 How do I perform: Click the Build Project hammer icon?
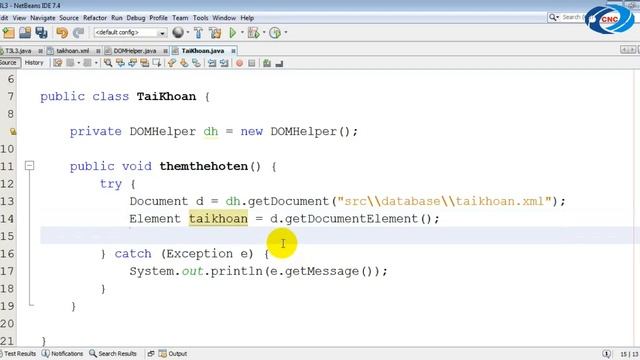click(x=198, y=33)
